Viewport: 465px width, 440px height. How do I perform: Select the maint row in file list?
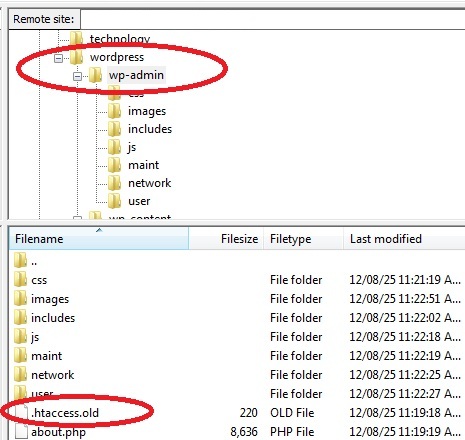237,356
